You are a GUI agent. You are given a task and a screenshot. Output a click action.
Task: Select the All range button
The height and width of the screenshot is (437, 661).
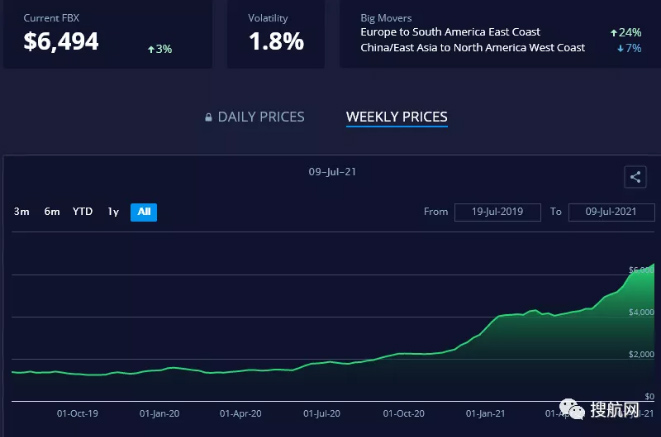click(x=144, y=212)
